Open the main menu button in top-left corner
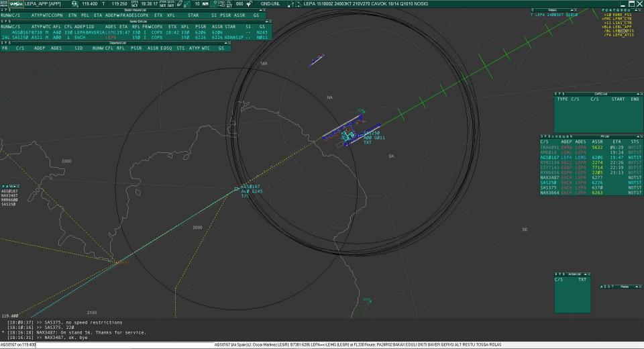Screen dimensions: 644x349 point(4,4)
